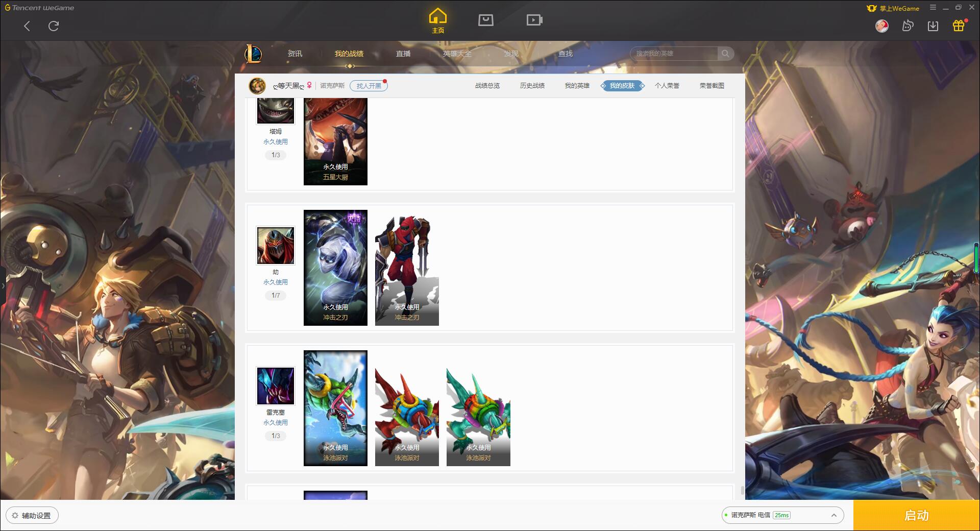Click the player profile avatar
This screenshot has width=980, height=531.
257,86
